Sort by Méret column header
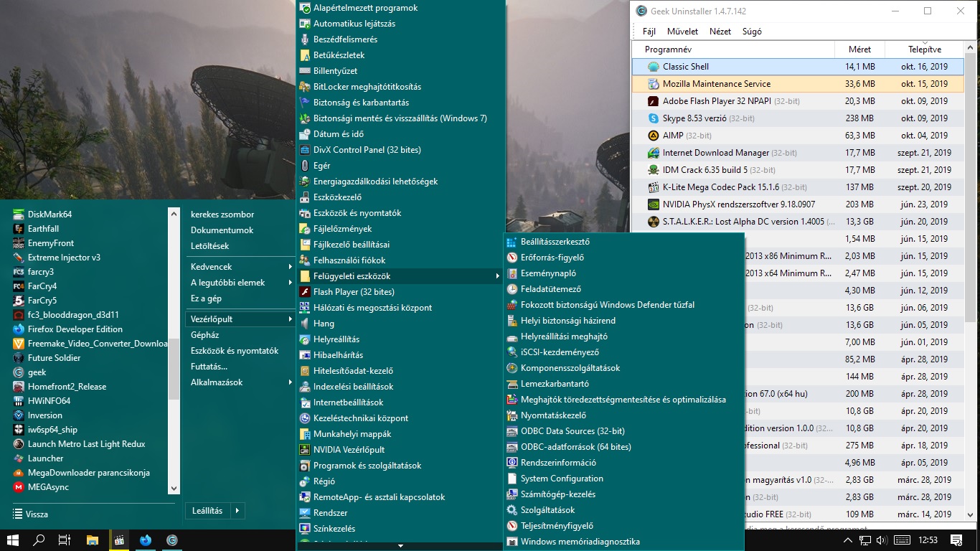 (x=859, y=50)
